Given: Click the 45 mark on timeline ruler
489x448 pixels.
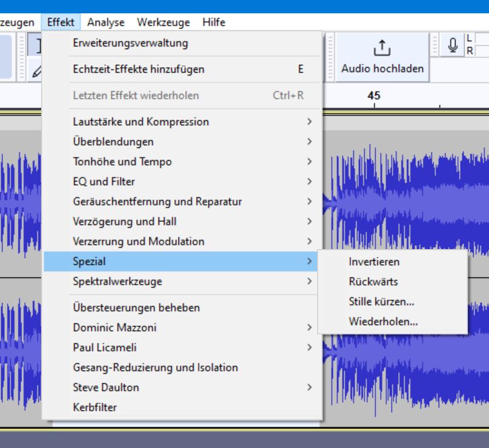Looking at the screenshot, I should 374,97.
